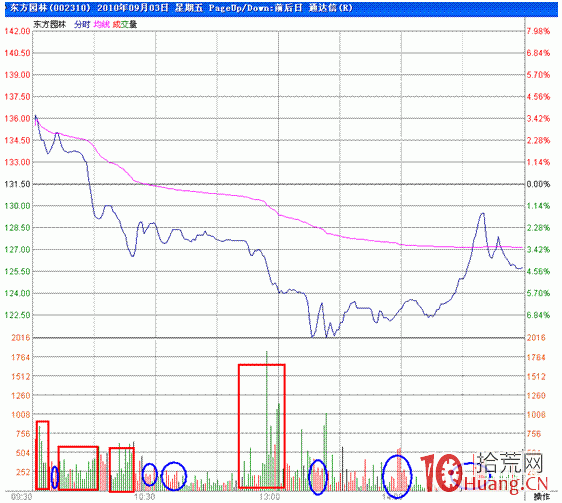
Task: Click the 128.50 price axis label
Action: (17, 228)
